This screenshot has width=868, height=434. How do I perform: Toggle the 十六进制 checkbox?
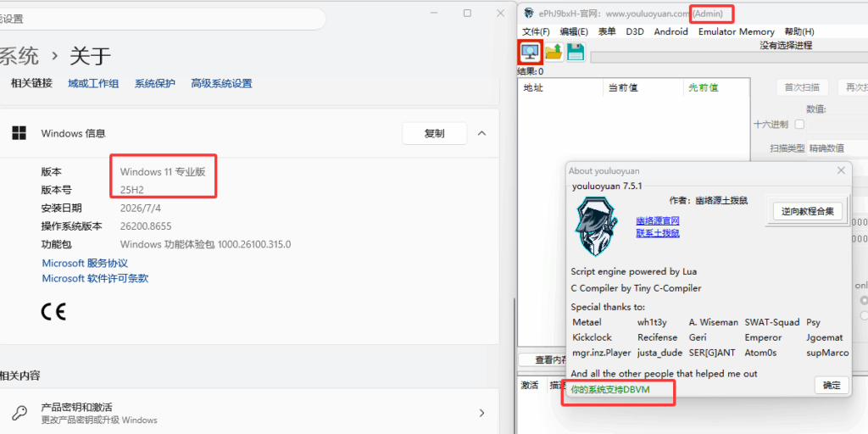799,124
